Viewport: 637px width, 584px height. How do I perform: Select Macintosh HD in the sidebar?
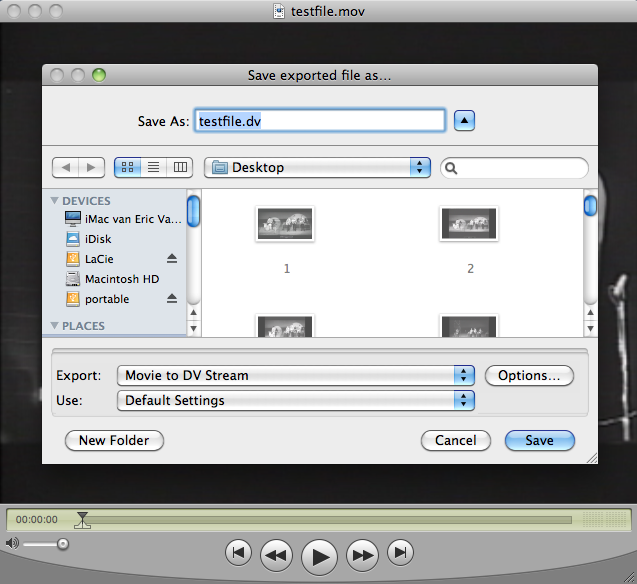point(112,279)
